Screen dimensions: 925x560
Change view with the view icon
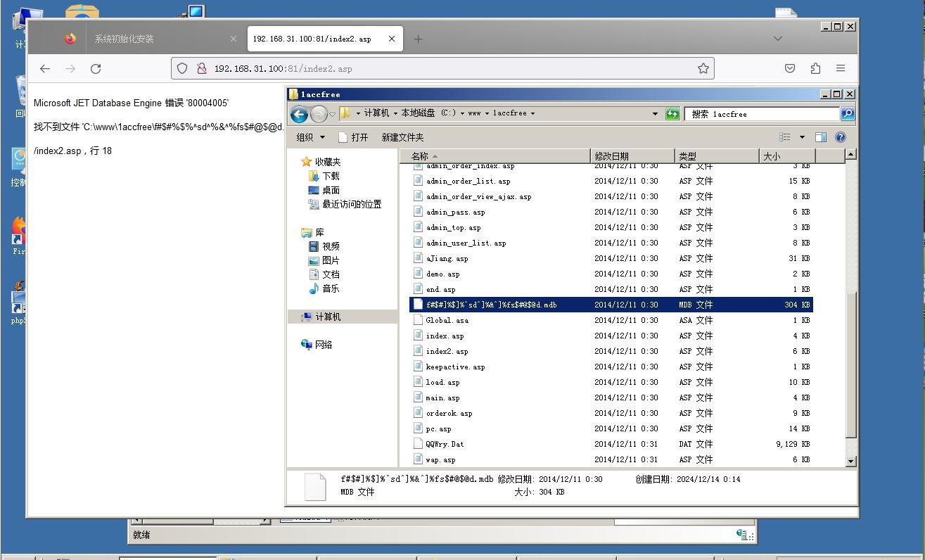pyautogui.click(x=785, y=137)
